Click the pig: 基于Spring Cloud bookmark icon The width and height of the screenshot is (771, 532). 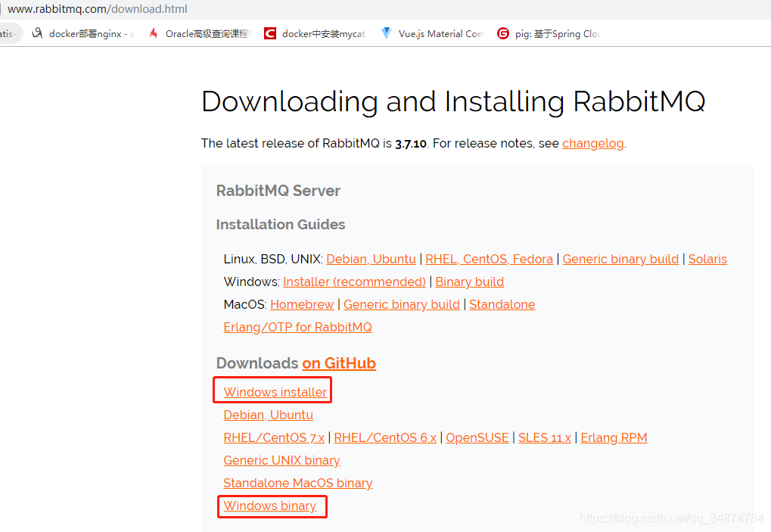[x=503, y=33]
